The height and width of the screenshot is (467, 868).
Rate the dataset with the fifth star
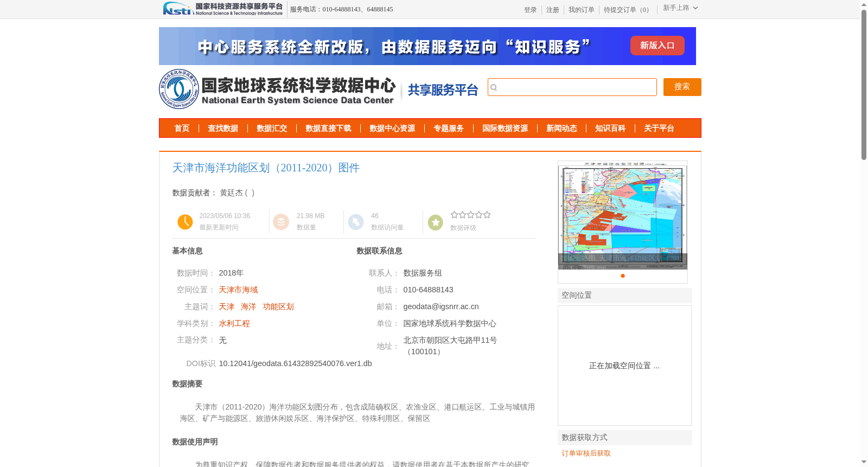487,215
